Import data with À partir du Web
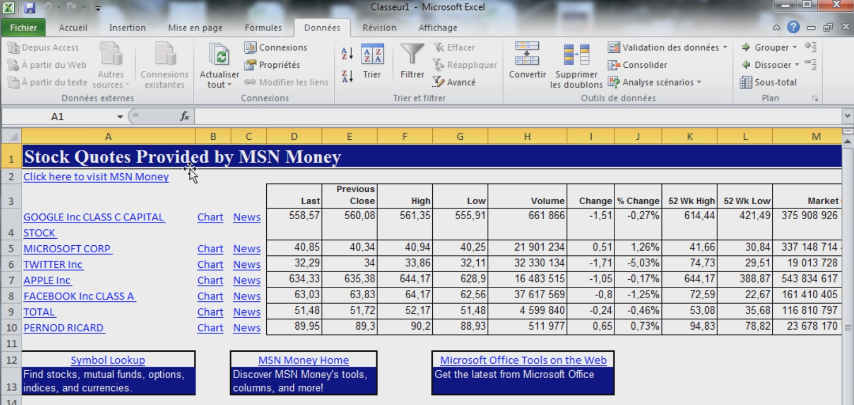The image size is (854, 405). [x=47, y=65]
